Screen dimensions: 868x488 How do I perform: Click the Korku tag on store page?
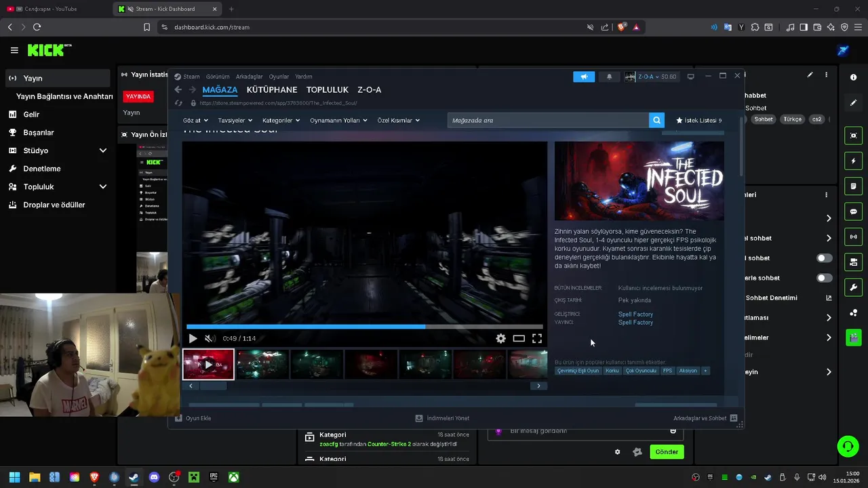pos(612,371)
